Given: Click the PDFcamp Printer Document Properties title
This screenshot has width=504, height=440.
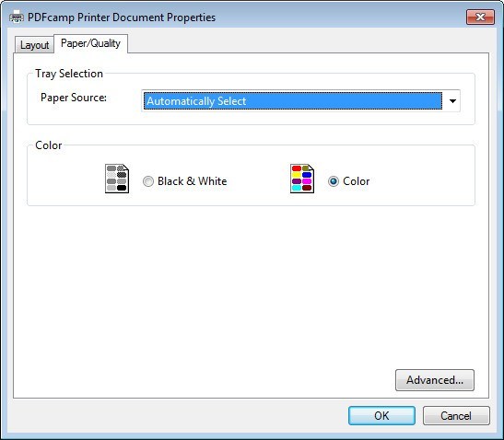Looking at the screenshot, I should (x=122, y=17).
